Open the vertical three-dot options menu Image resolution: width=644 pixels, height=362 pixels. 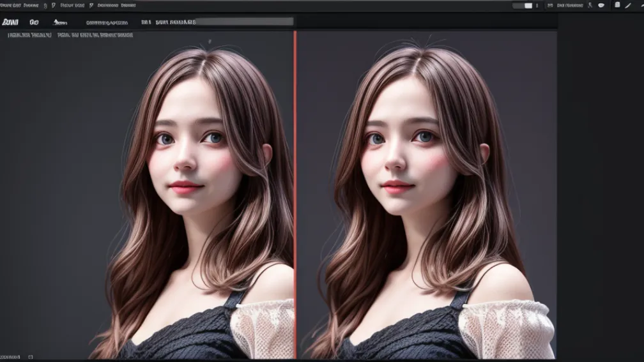point(537,5)
